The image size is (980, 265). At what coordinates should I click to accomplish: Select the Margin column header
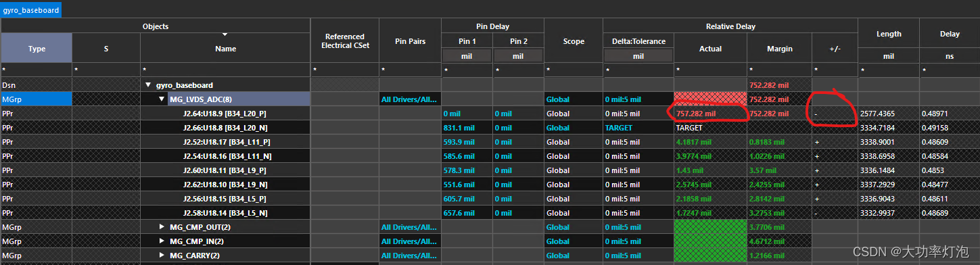pyautogui.click(x=779, y=49)
